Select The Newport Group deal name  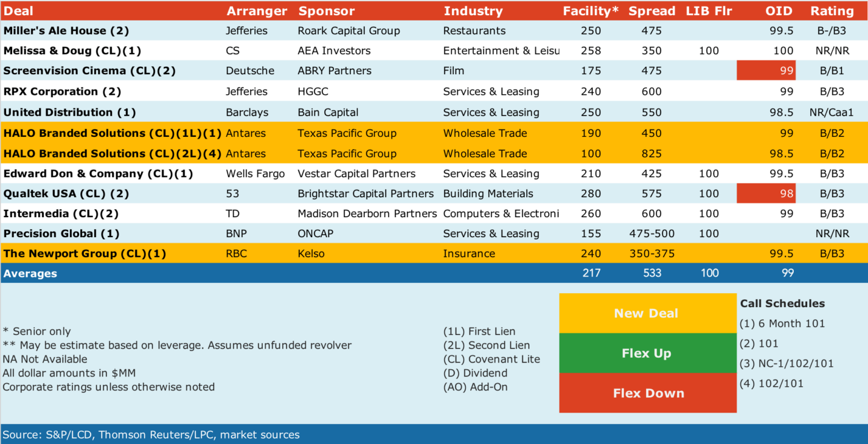point(76,253)
